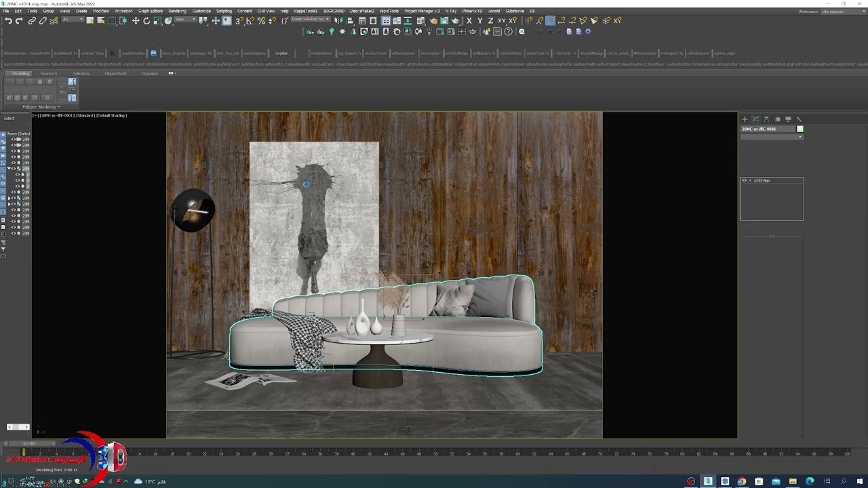Select the Select and Link tool
This screenshot has width=868, height=488.
pyautogui.click(x=32, y=20)
